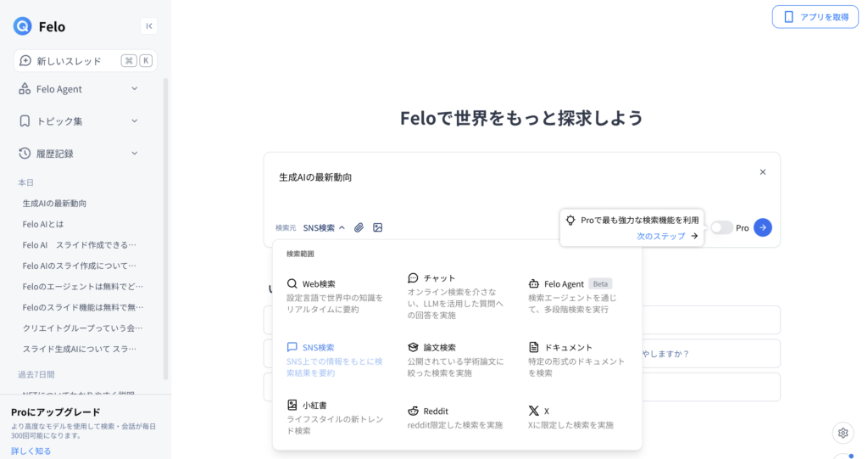Select 小紅書 search scope
868x459 pixels.
coord(335,417)
